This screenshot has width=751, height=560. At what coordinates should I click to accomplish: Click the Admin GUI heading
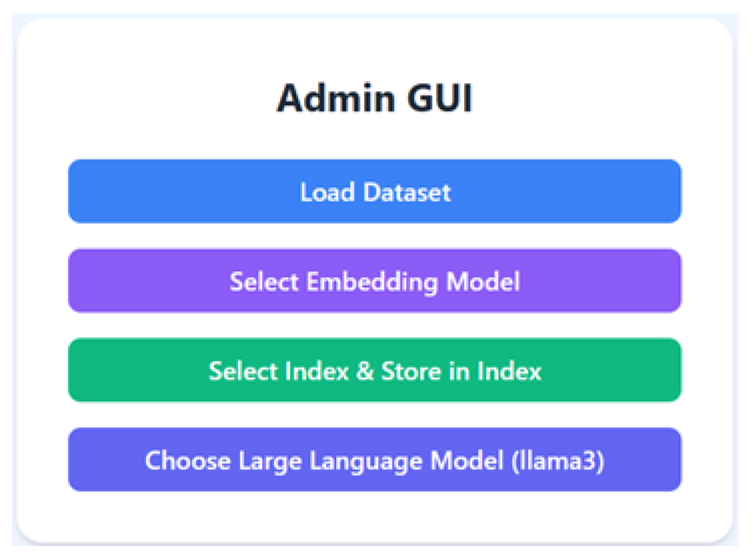375,98
